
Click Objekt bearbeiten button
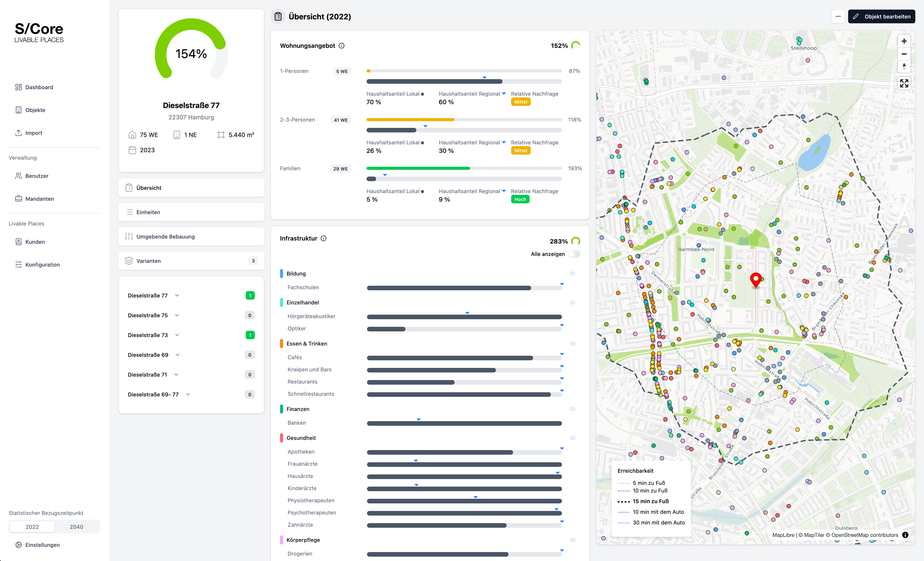881,17
